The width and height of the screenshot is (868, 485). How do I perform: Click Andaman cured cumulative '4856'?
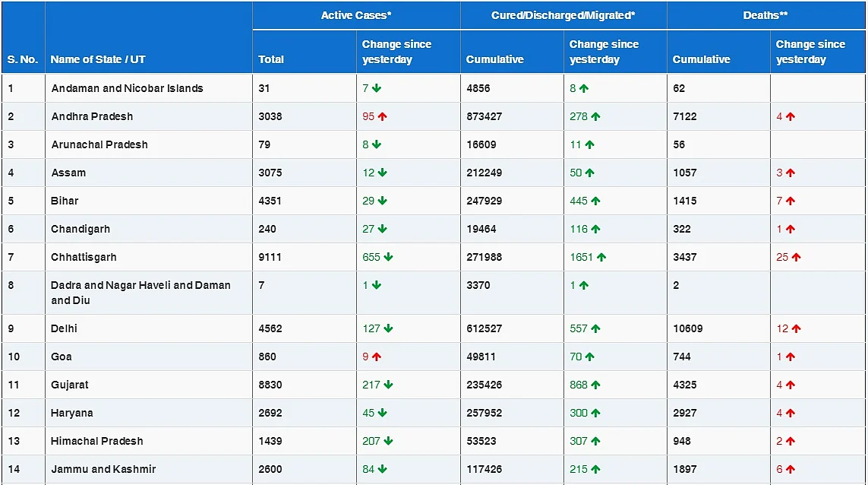tap(478, 88)
